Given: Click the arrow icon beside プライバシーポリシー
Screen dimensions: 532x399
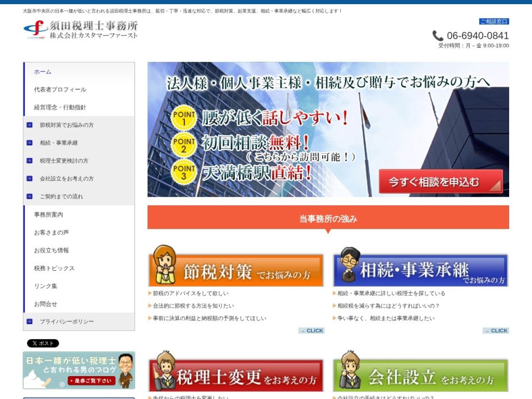Looking at the screenshot, I should pyautogui.click(x=30, y=321).
